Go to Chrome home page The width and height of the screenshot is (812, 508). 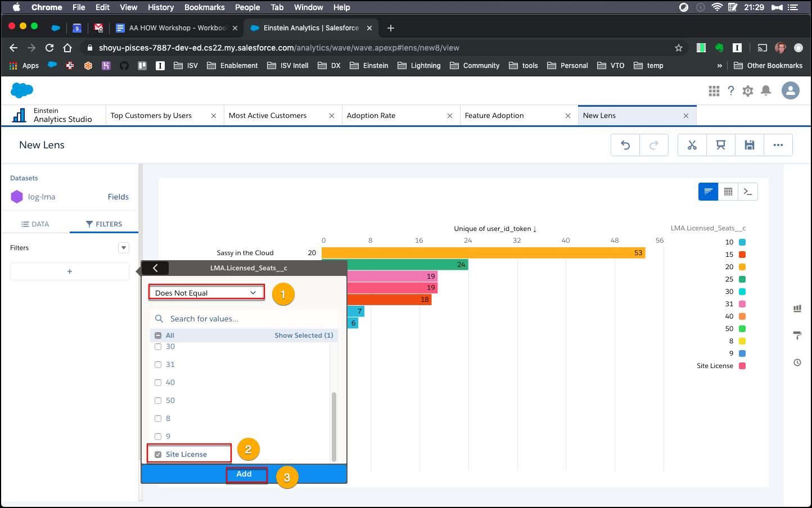[x=67, y=48]
